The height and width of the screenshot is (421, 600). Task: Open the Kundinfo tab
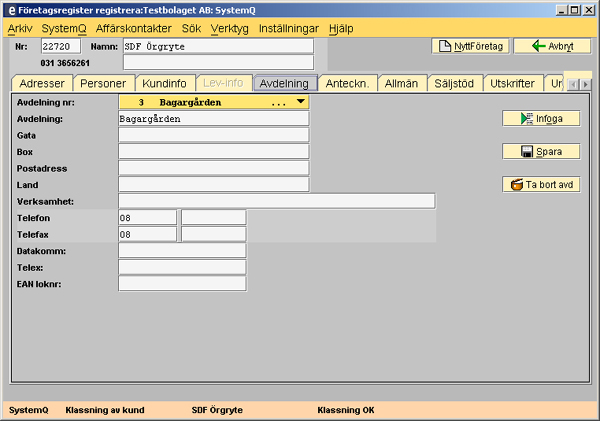coord(163,84)
